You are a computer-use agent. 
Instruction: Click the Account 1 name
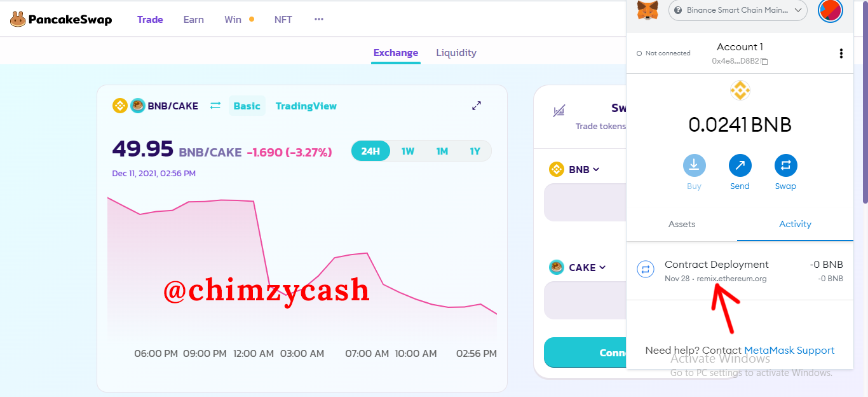740,47
